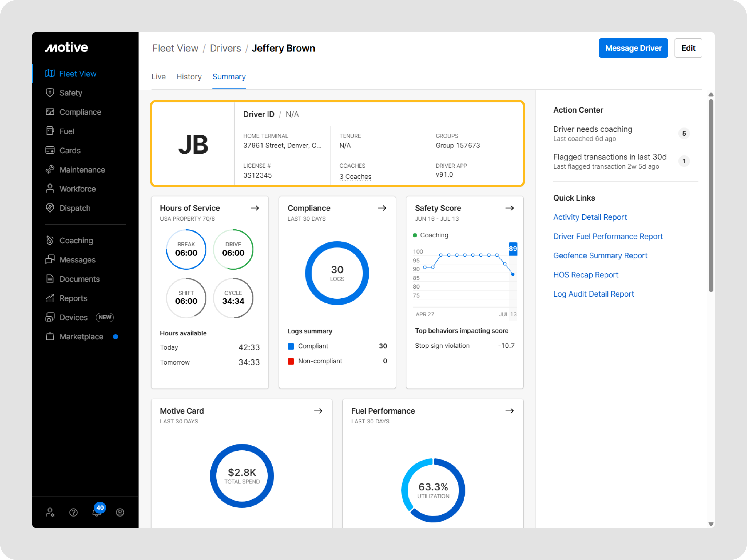Open Fuel Performance details arrow
This screenshot has width=747, height=560.
pyautogui.click(x=509, y=411)
